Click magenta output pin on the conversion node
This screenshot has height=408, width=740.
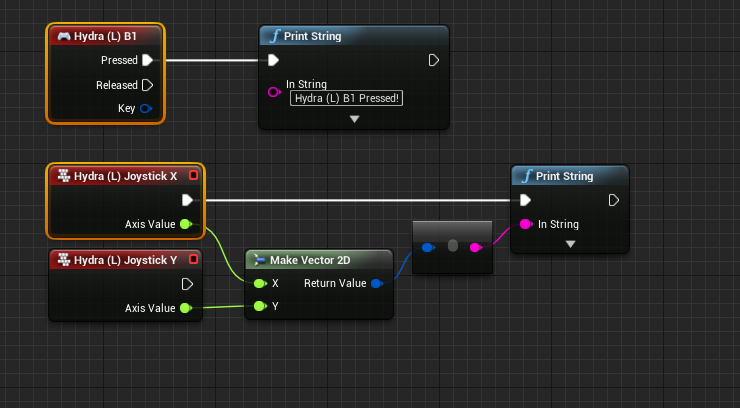pos(476,247)
